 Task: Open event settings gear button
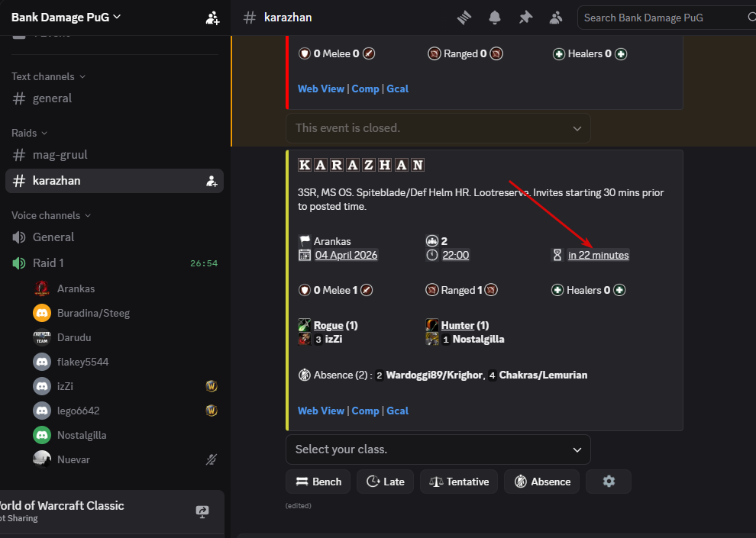point(609,482)
